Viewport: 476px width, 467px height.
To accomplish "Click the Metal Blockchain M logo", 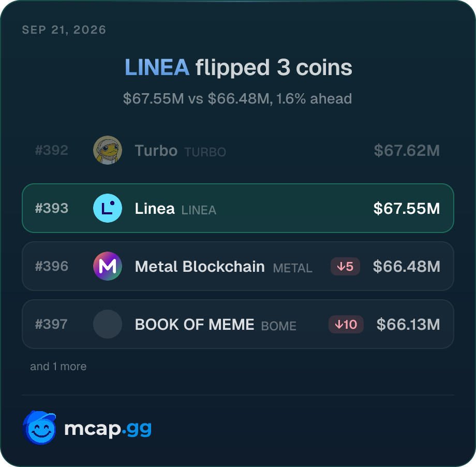I will [x=108, y=266].
